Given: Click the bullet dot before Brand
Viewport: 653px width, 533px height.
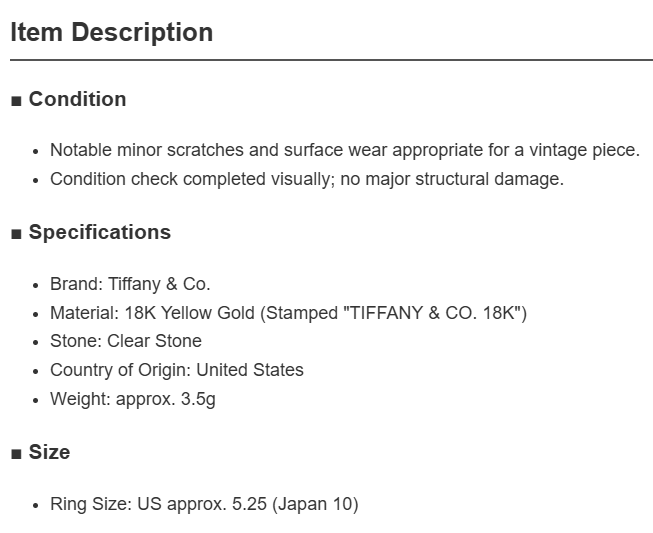Looking at the screenshot, I should (x=35, y=286).
